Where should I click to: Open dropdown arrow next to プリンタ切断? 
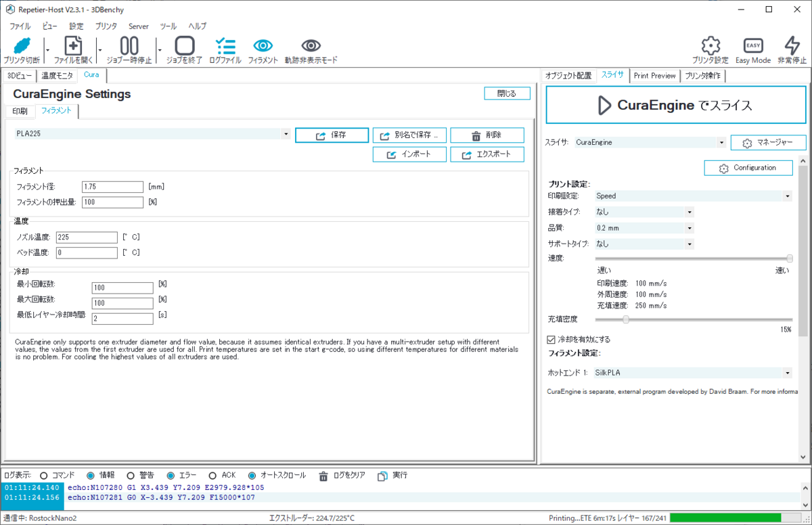pos(47,49)
